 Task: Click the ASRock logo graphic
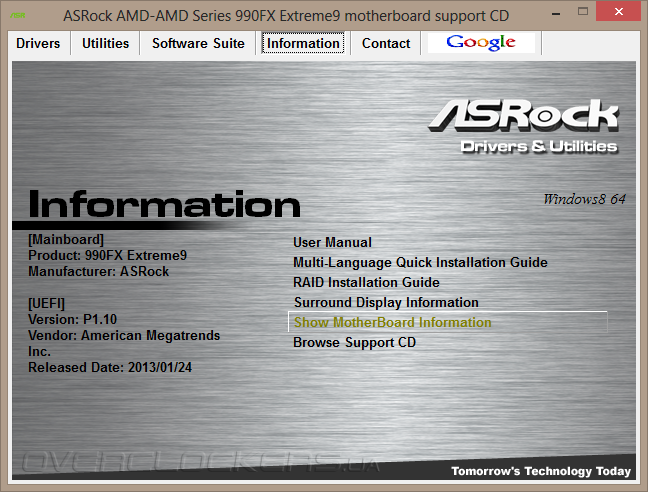coord(523,115)
